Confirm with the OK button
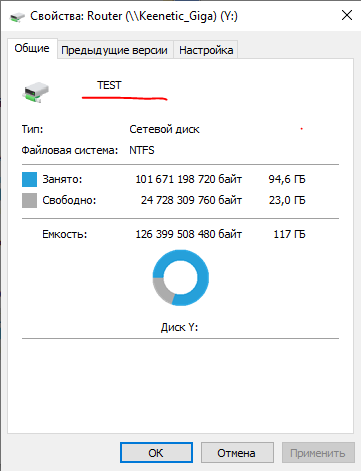361x471 pixels. [x=156, y=453]
